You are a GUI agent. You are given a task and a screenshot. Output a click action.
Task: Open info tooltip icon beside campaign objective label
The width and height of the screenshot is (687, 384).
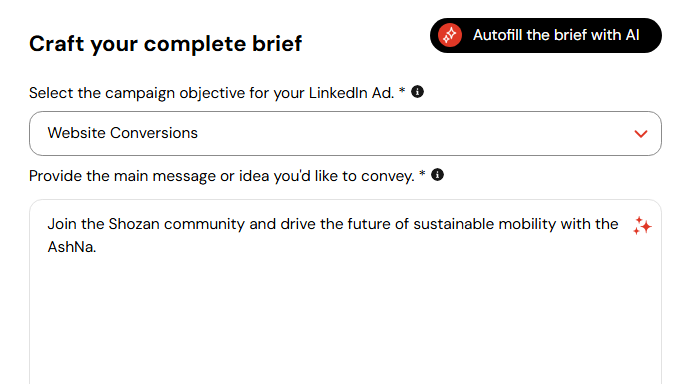pos(418,92)
